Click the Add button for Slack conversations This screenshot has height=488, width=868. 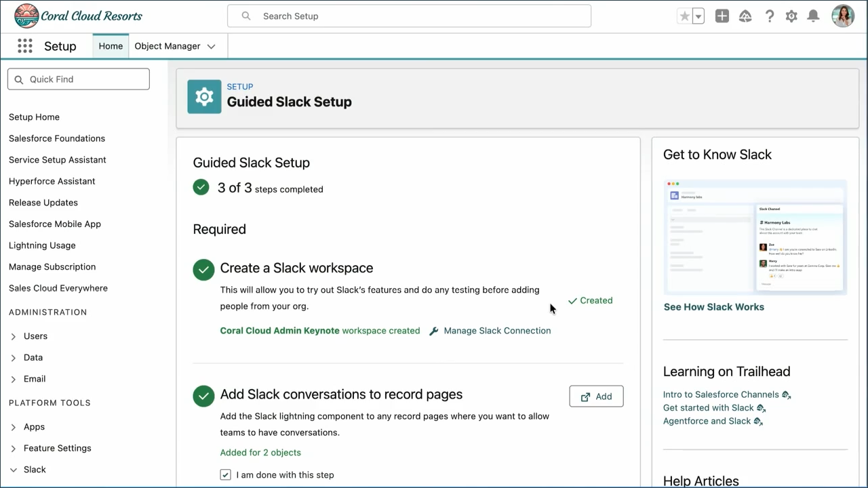click(x=596, y=396)
